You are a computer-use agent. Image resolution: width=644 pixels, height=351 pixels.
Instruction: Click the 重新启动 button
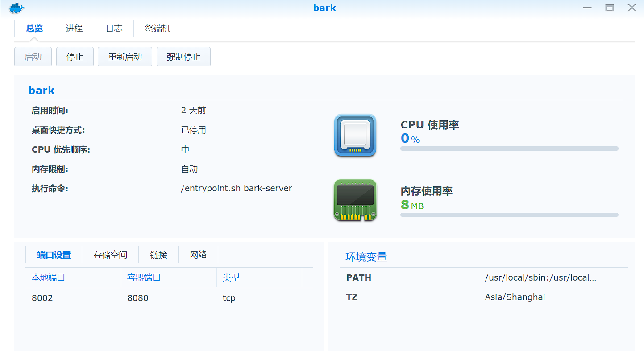125,57
